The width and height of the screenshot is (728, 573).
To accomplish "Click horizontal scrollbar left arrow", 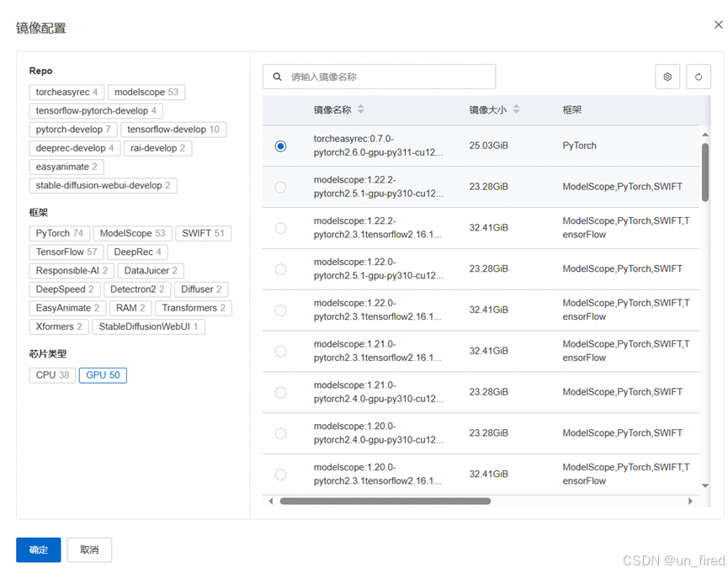I will click(x=271, y=501).
